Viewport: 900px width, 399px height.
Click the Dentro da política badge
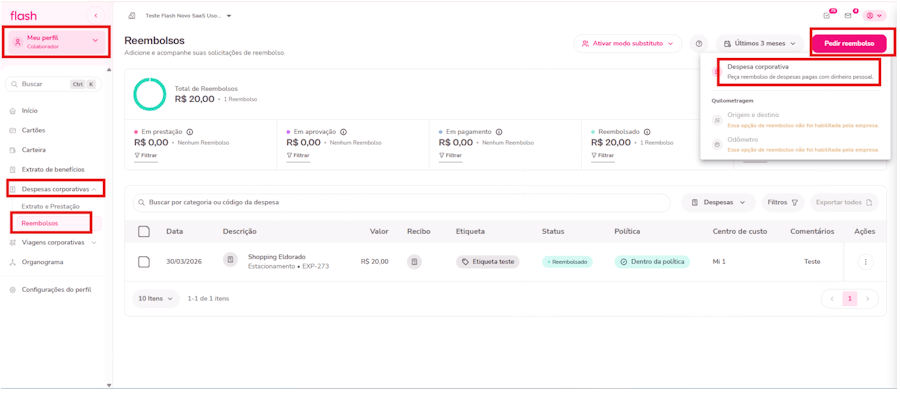tap(652, 262)
